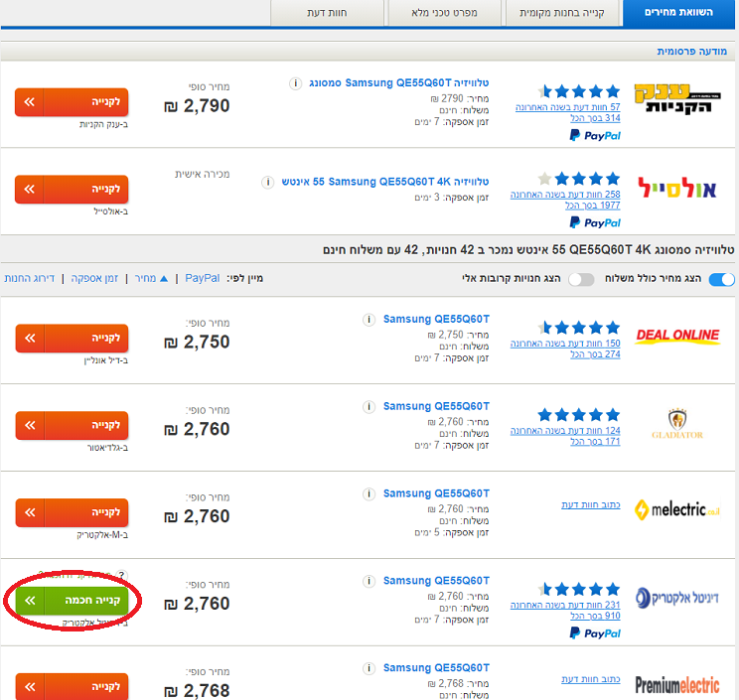
Task: Enable the הצג חנויות קרובות אלי switch
Action: click(580, 280)
